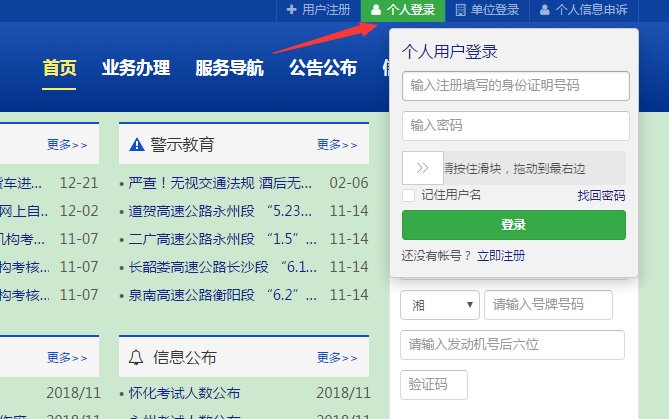
Task: Click the person icon beside 个人信息申诉
Action: pyautogui.click(x=544, y=10)
